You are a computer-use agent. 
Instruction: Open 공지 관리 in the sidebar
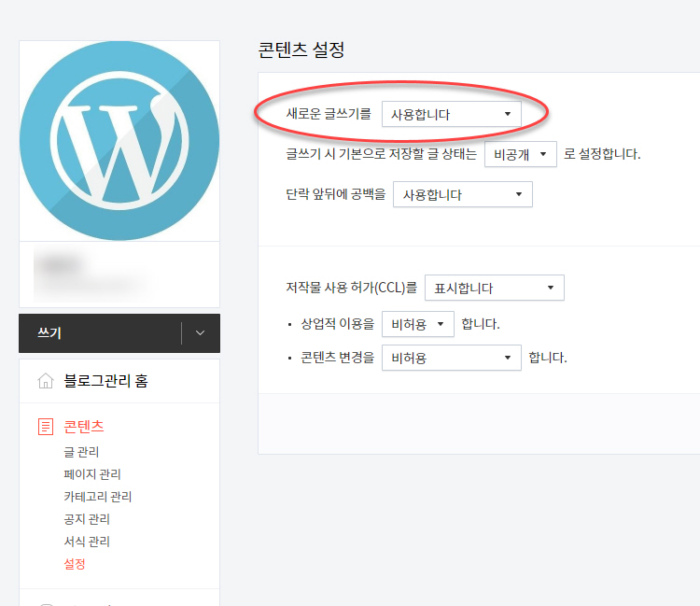87,519
